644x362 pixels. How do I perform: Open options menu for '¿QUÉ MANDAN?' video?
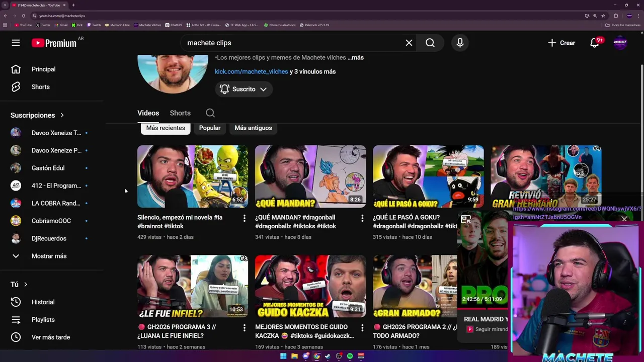click(362, 218)
